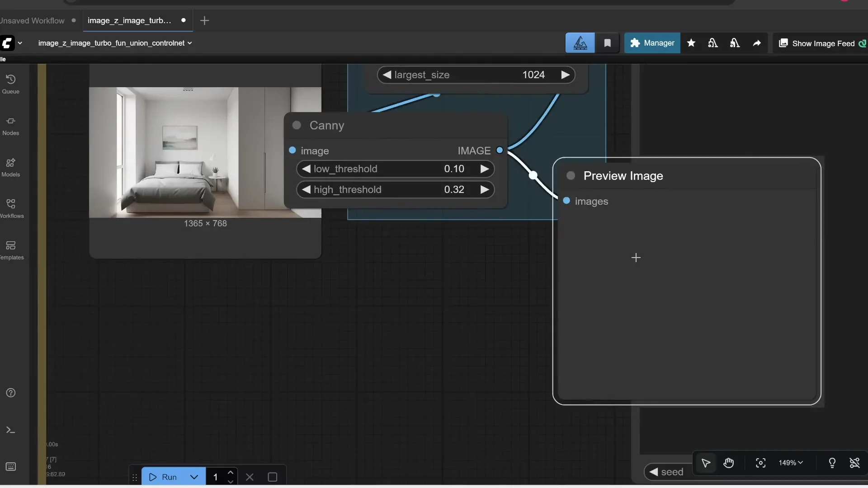Toggle the lightbulb theme icon at bottom right
The height and width of the screenshot is (488, 868).
832,463
